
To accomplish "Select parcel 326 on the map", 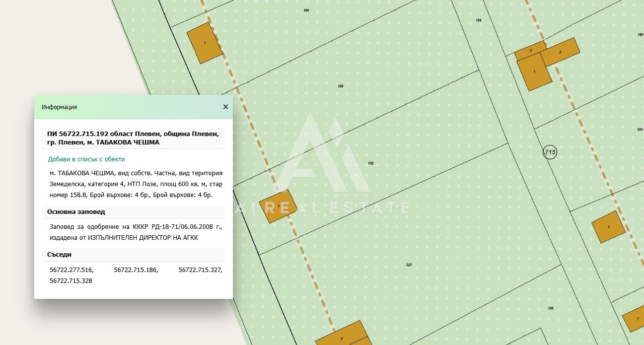I will pos(550,308).
